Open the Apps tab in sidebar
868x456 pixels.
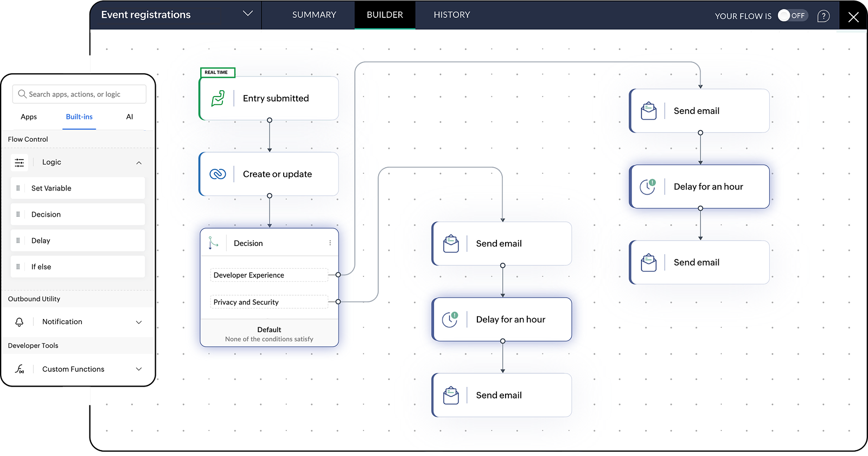pyautogui.click(x=29, y=117)
